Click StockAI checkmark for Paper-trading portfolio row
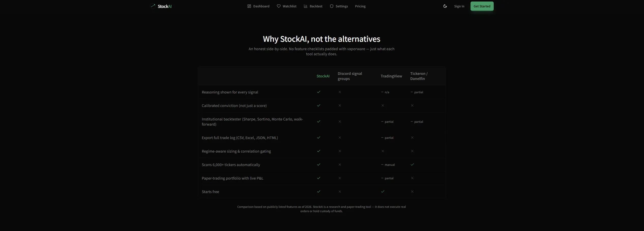The height and width of the screenshot is (231, 644). 319,178
